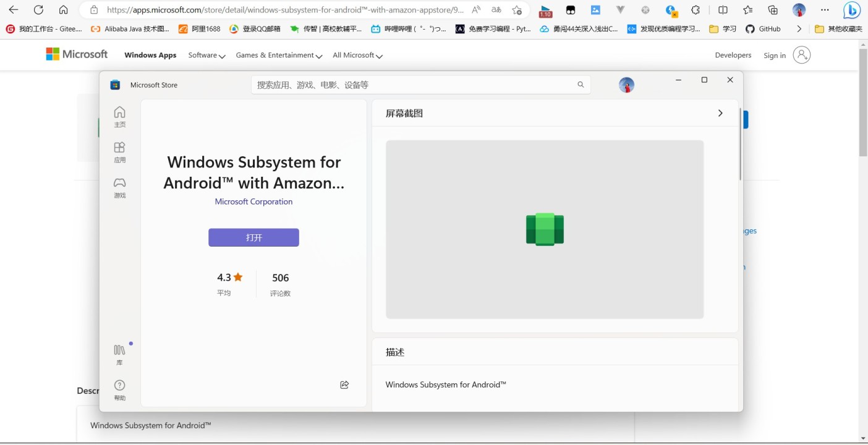The height and width of the screenshot is (445, 868).
Task: Go back with the browser back arrow
Action: coord(14,10)
